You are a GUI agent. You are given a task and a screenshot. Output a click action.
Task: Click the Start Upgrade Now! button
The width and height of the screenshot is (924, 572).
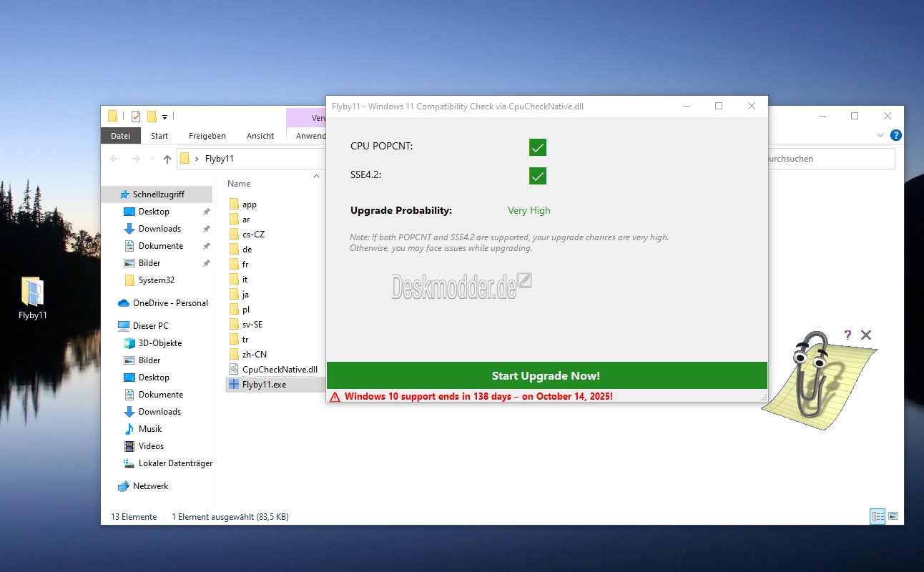(546, 375)
